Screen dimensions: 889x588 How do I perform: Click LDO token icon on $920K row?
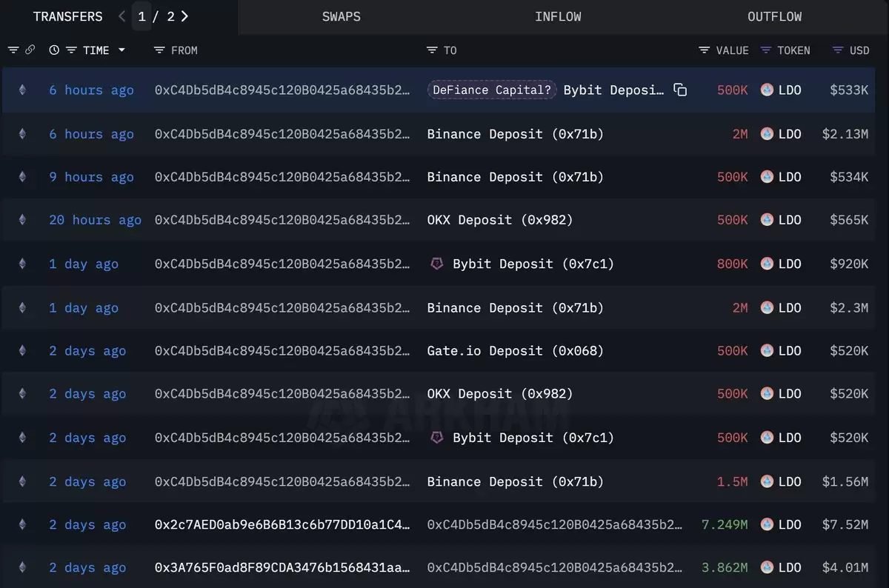(767, 264)
